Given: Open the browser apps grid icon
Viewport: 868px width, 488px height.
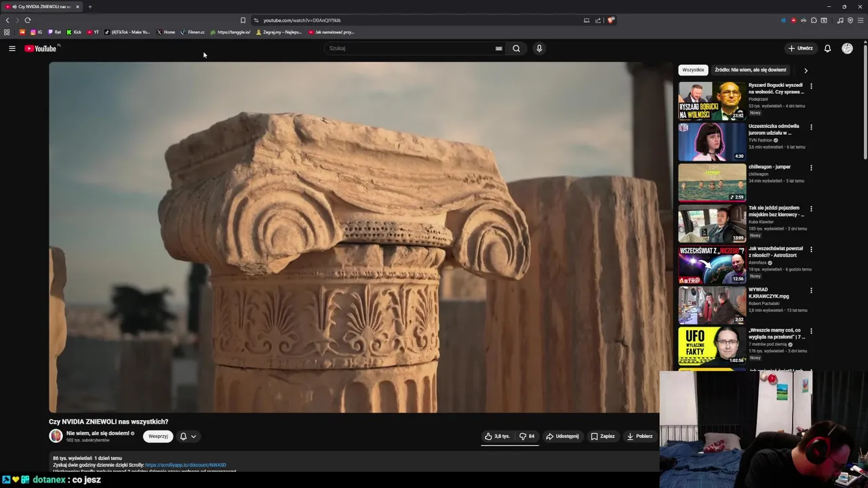Looking at the screenshot, I should coord(7,32).
